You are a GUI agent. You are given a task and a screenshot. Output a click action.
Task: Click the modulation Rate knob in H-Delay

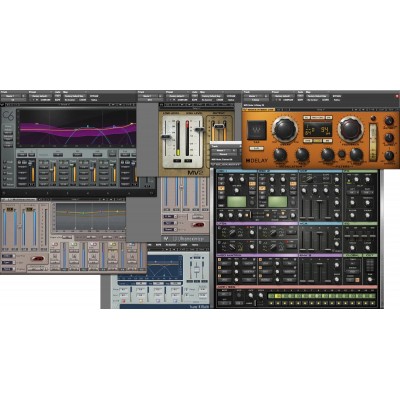tap(302, 155)
